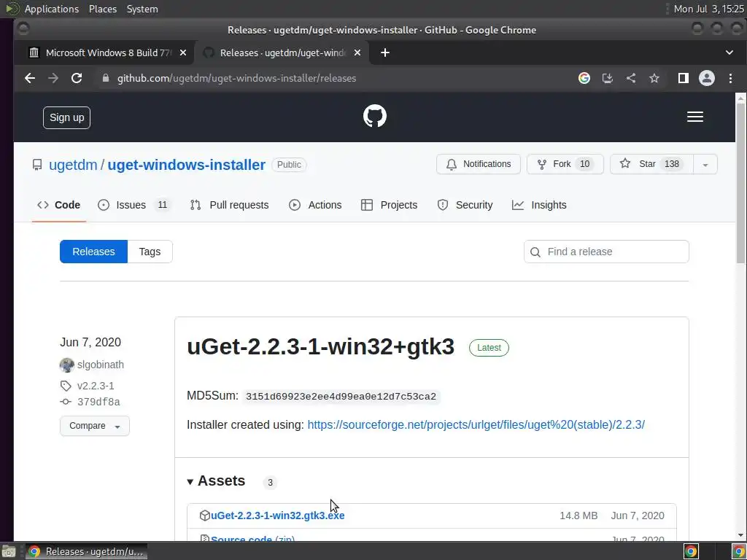Open the Compare dropdown
This screenshot has height=560, width=747.
tap(94, 426)
